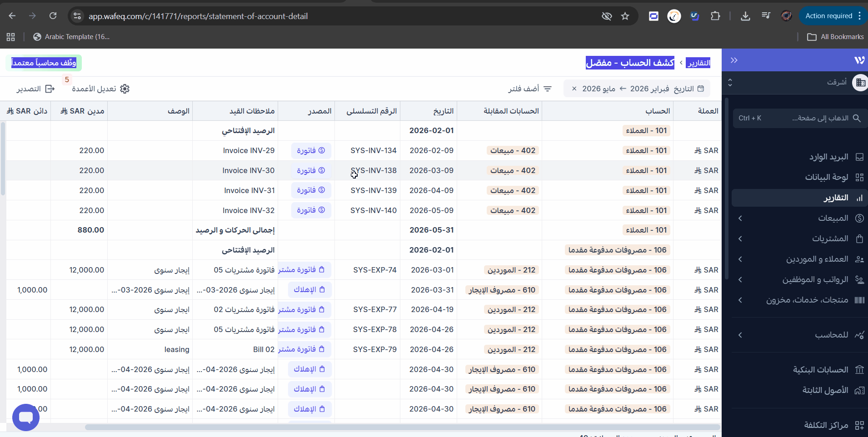Click the Wafeq logo icon
Image resolution: width=868 pixels, height=437 pixels.
coord(859,60)
